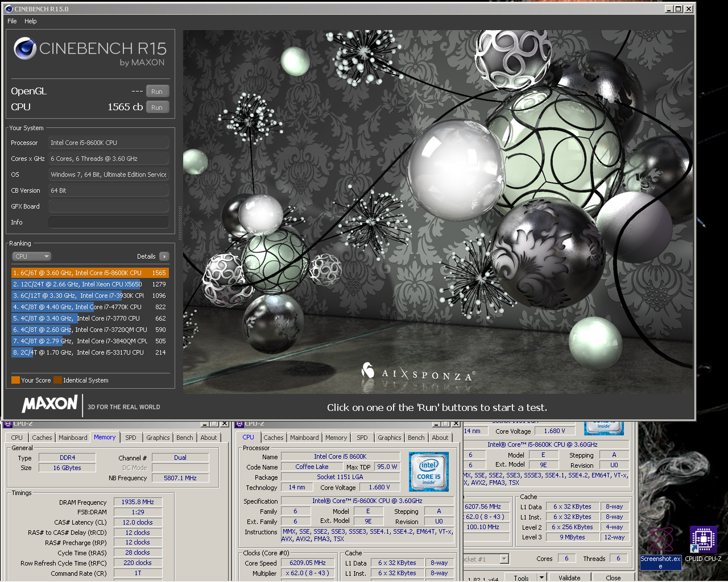Click the Cinebench title bar app icon
Image resolution: width=728 pixels, height=582 pixels.
point(9,9)
